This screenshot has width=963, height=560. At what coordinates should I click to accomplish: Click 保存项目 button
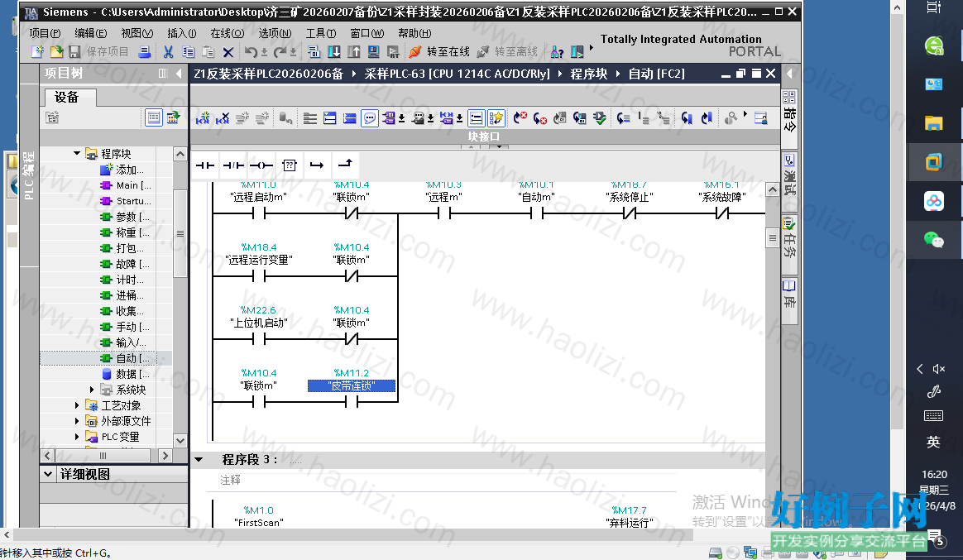coord(99,51)
